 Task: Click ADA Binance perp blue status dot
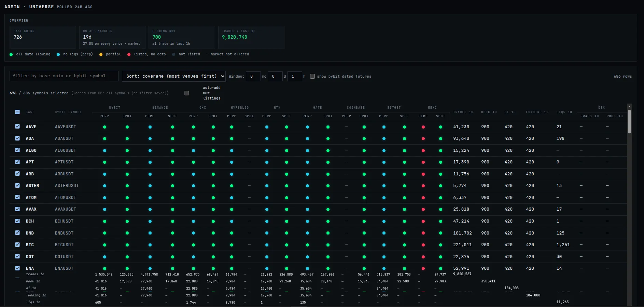click(150, 139)
